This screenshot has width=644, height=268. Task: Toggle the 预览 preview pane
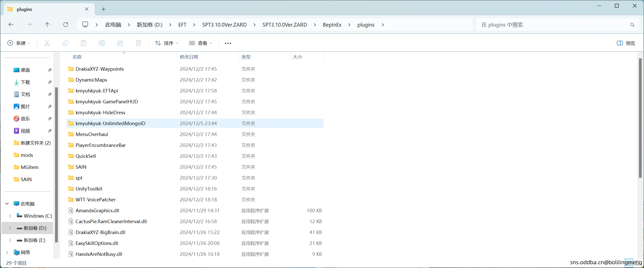pyautogui.click(x=626, y=43)
